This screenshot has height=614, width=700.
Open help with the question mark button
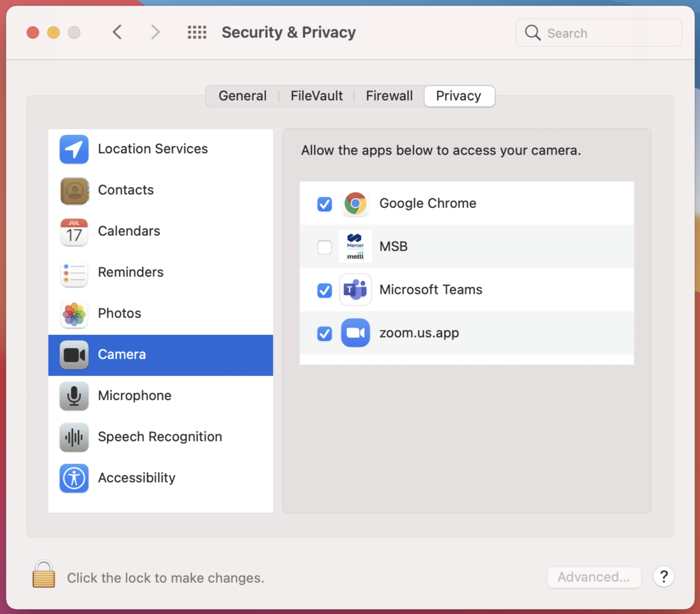point(663,577)
